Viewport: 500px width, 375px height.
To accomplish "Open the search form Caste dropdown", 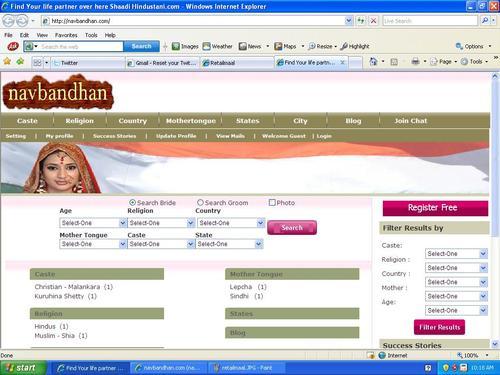I will click(161, 244).
